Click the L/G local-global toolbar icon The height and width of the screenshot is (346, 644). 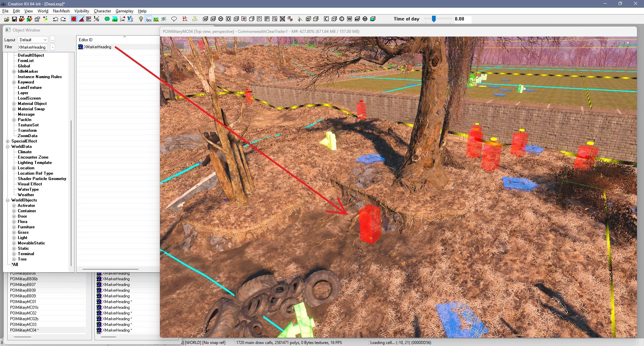(x=97, y=19)
